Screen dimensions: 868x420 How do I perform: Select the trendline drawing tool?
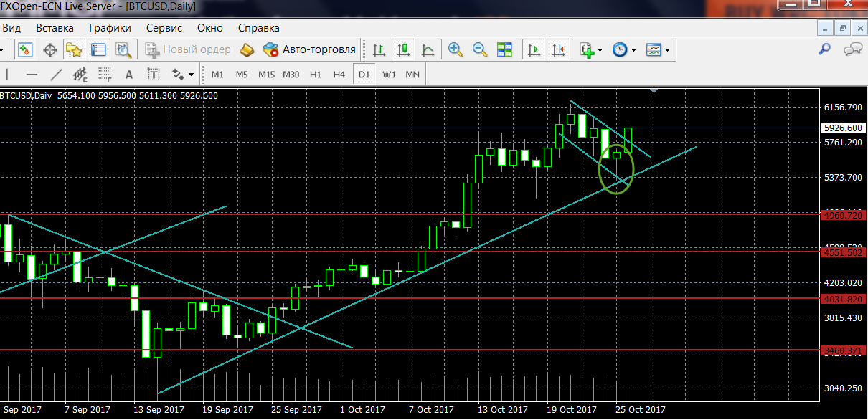coord(56,75)
